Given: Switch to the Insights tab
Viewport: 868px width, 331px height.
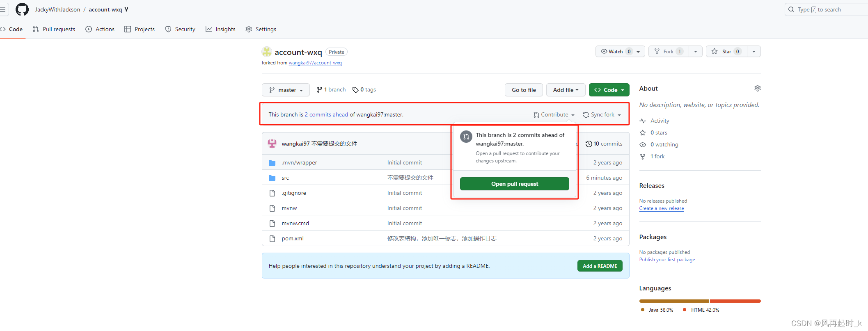Looking at the screenshot, I should [220, 29].
